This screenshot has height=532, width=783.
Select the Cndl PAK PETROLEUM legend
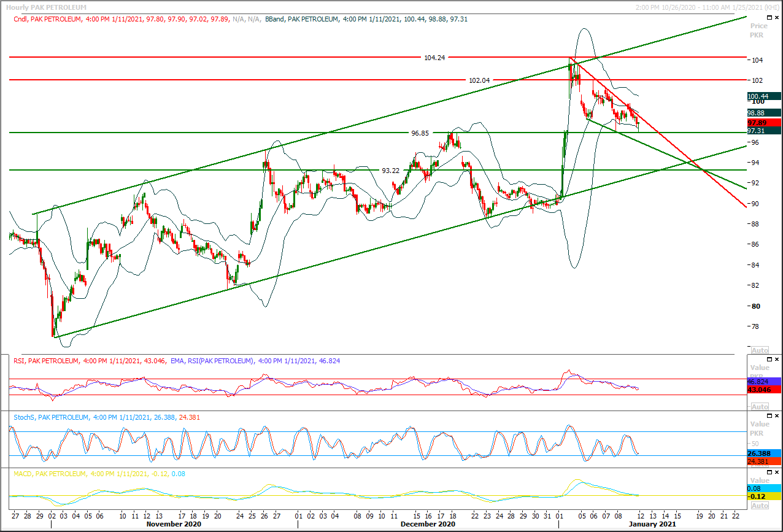pos(120,19)
